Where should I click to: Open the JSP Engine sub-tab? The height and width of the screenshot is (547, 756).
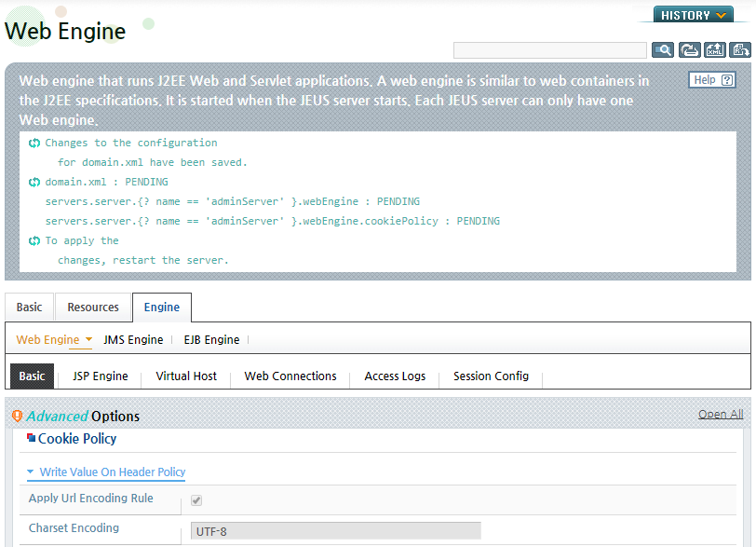(x=101, y=376)
